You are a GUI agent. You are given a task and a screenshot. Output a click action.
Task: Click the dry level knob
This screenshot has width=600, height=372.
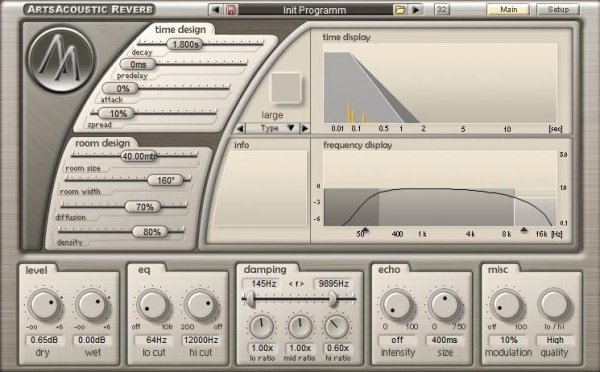[x=44, y=305]
